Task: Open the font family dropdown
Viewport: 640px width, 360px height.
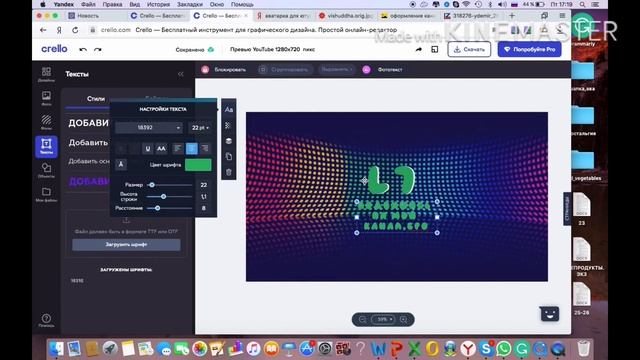Action: click(x=149, y=128)
